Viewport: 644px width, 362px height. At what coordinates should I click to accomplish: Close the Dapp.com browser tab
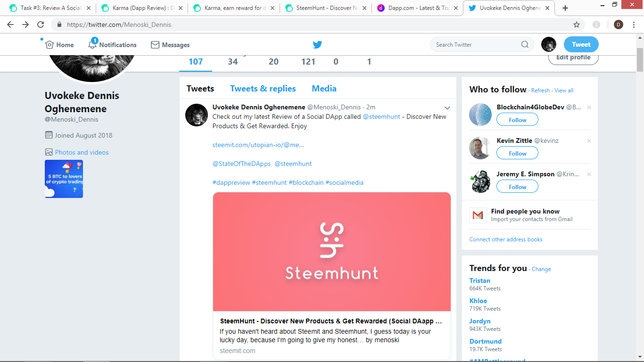(x=456, y=8)
